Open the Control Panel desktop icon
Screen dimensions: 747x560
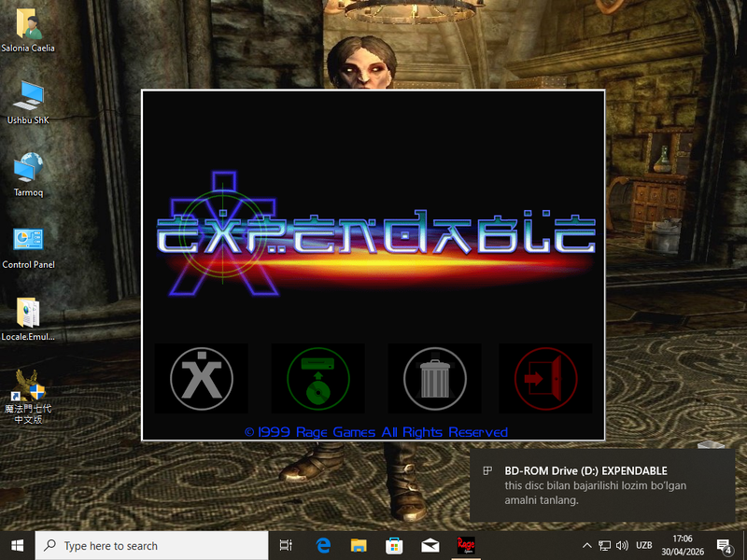(x=28, y=247)
